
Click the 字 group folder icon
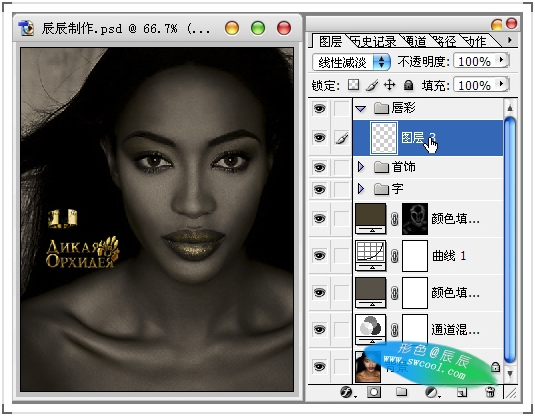pos(381,189)
